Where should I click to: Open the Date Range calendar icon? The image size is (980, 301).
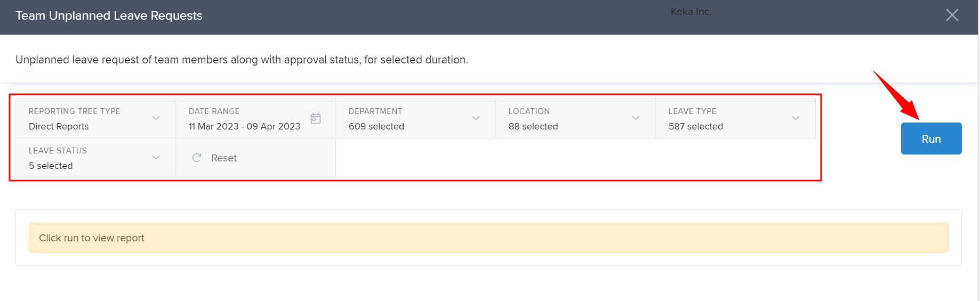point(316,118)
